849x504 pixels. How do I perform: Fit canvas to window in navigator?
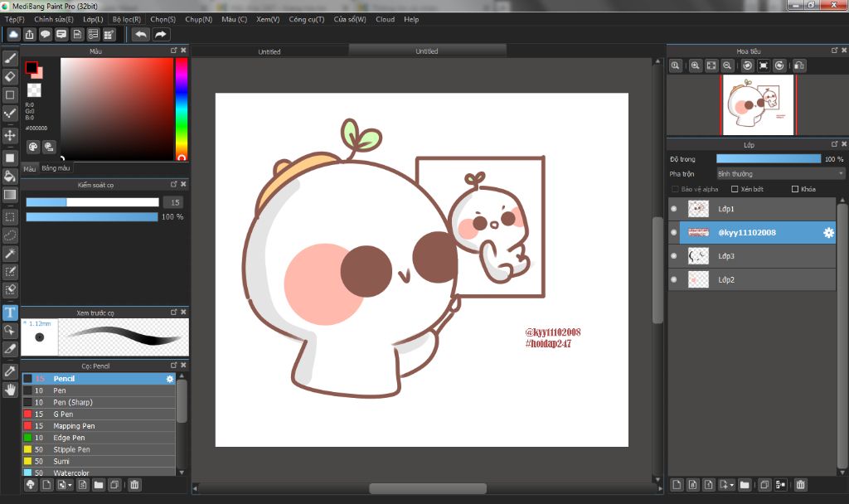tap(711, 65)
